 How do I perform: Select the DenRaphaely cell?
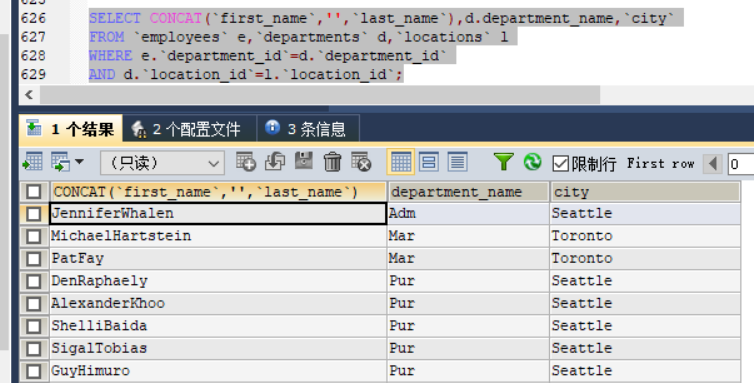point(218,281)
